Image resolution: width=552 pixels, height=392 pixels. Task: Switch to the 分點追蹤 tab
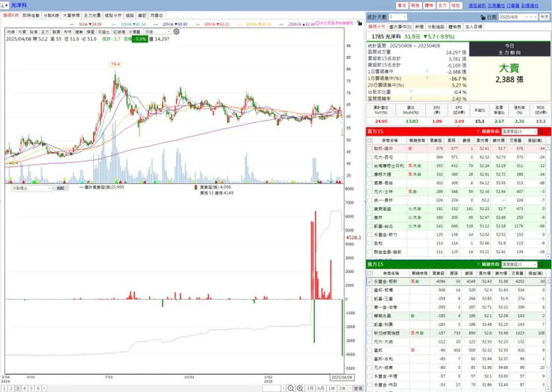pos(436,27)
